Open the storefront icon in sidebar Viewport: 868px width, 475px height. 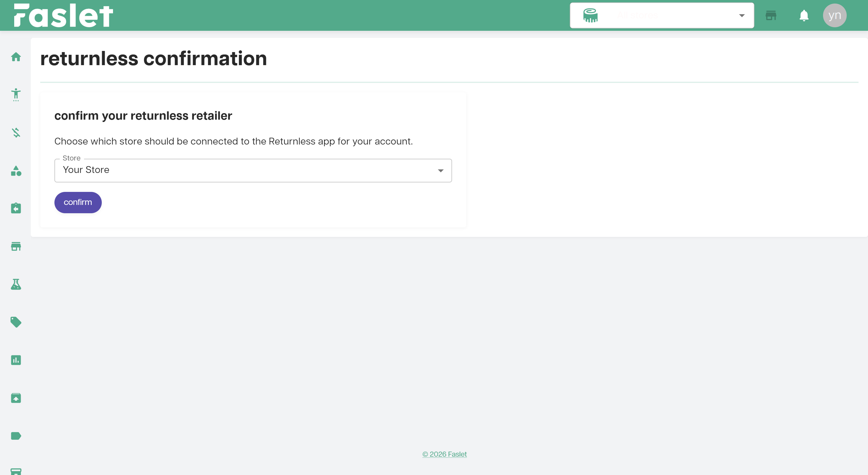[x=16, y=247]
